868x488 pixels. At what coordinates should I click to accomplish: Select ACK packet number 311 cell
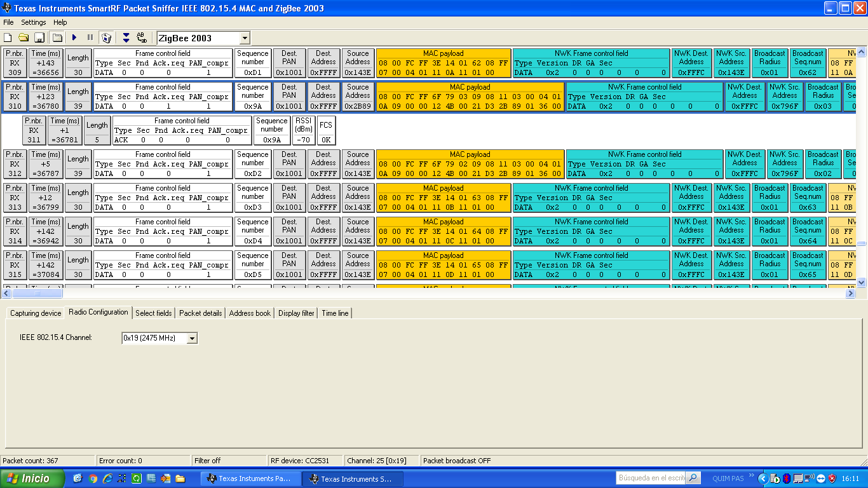pos(34,130)
